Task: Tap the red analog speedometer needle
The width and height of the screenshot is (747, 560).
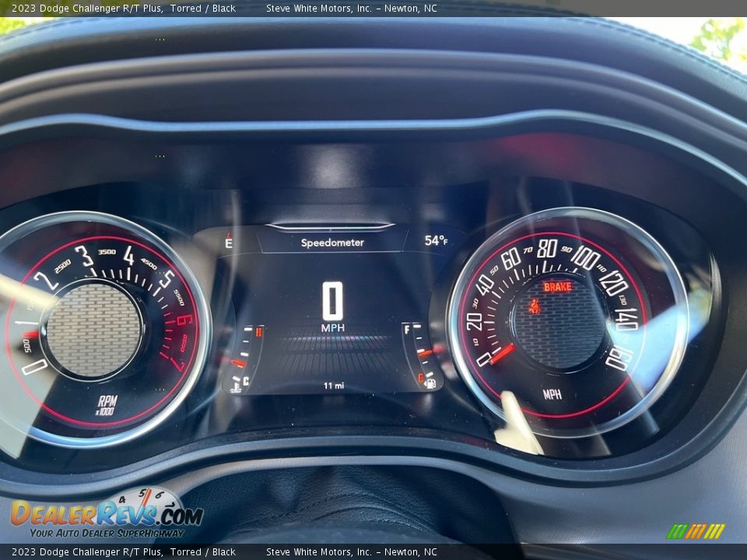Action: tap(502, 353)
